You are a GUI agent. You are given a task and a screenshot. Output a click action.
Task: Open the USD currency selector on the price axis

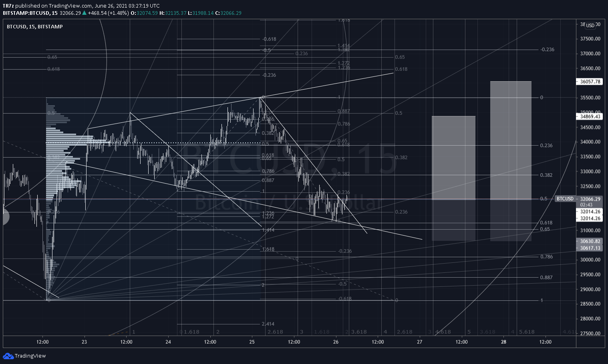tap(590, 25)
